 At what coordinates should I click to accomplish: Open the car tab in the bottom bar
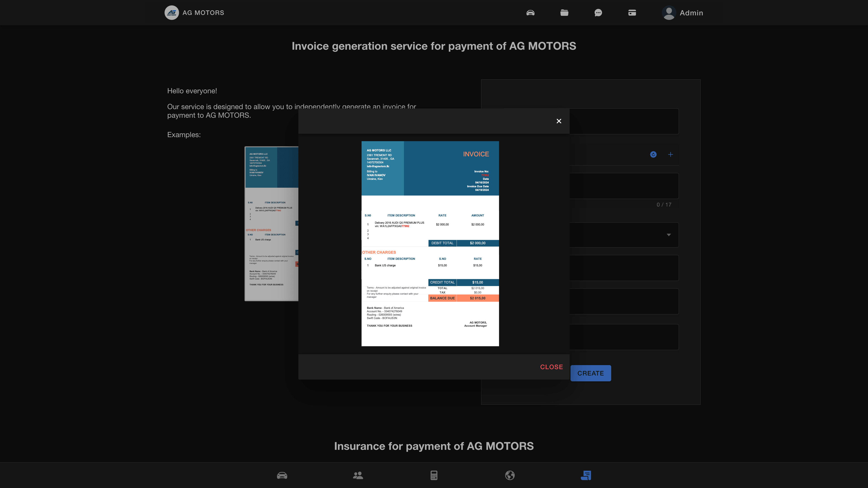[282, 475]
